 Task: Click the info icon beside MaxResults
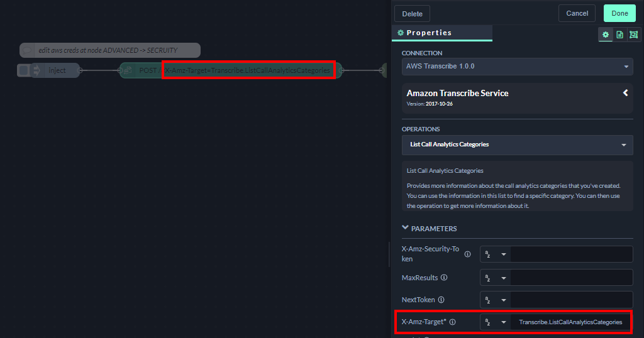444,278
